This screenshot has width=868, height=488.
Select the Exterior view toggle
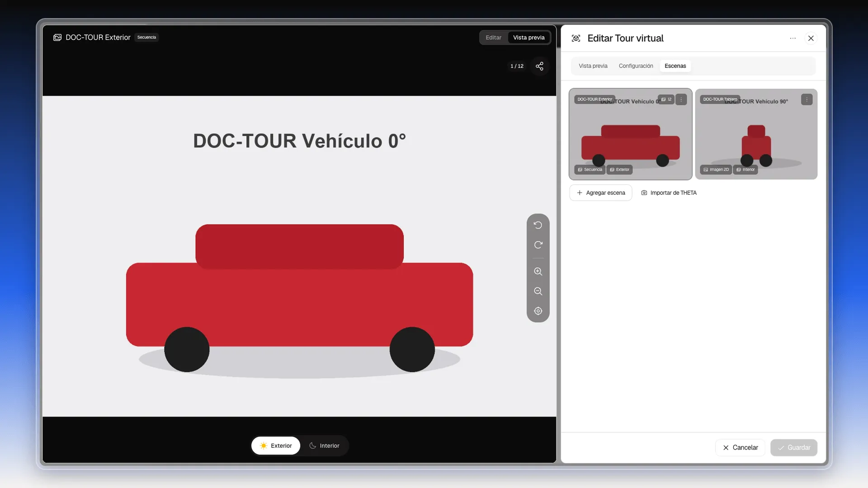coord(276,446)
